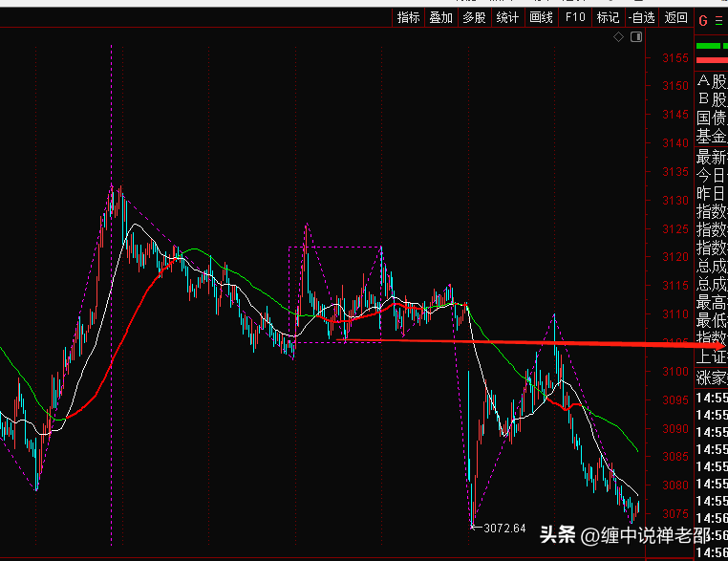
Task: Select the 多股 multi-stock view
Action: [x=475, y=17]
